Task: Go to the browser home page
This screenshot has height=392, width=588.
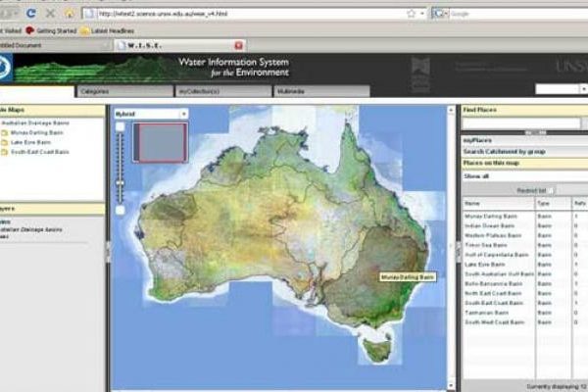Action: pos(68,14)
